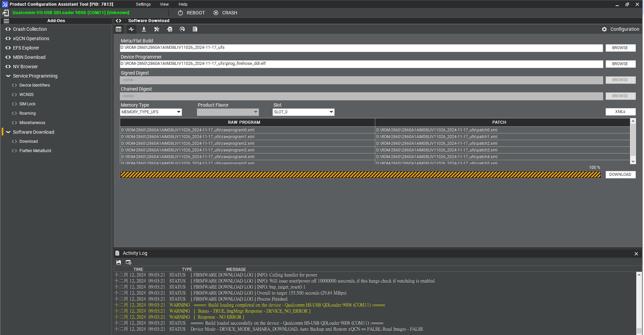Save the Activity Log with the floppy icon

point(118,262)
